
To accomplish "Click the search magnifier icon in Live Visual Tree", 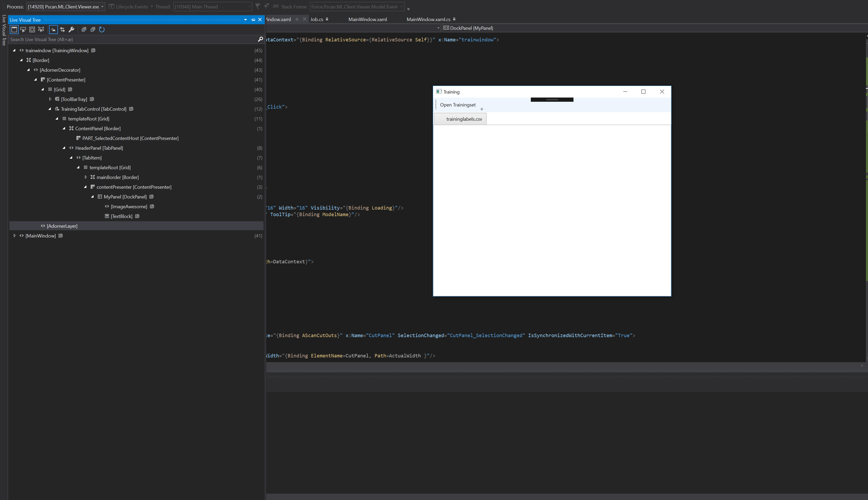I will [260, 39].
